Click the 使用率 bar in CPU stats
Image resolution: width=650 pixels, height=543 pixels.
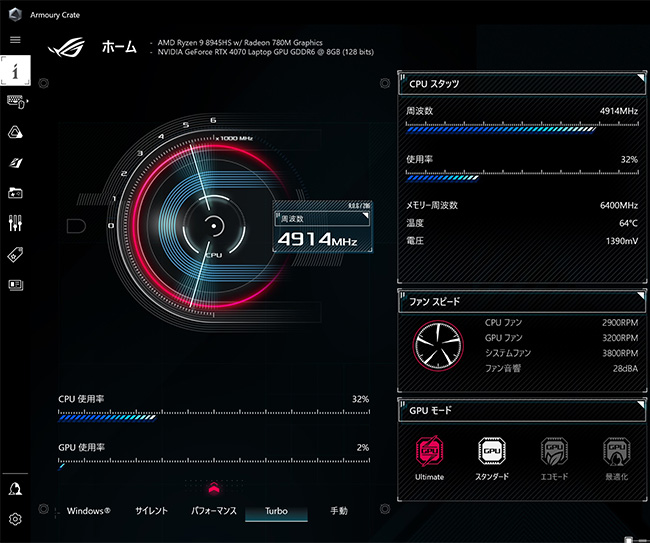pos(522,176)
